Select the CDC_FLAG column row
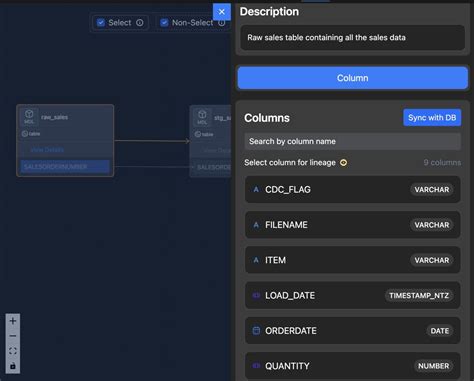The height and width of the screenshot is (381, 474). [353, 190]
